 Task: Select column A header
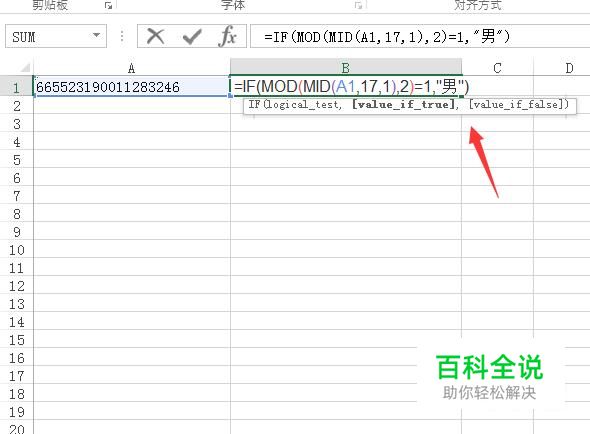[x=132, y=68]
